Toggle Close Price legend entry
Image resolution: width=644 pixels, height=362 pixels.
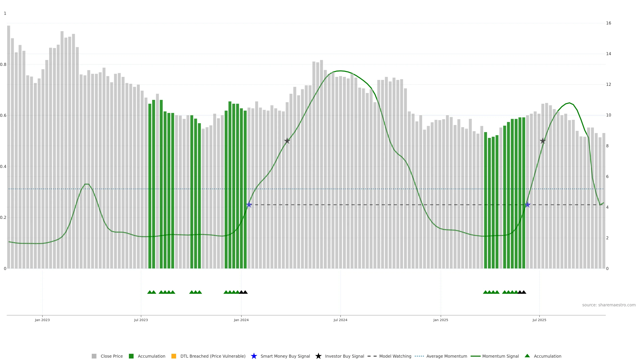pos(112,356)
